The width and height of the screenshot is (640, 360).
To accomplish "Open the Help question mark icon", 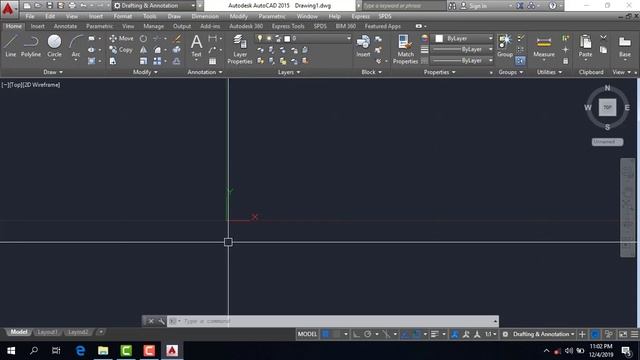I will [552, 6].
